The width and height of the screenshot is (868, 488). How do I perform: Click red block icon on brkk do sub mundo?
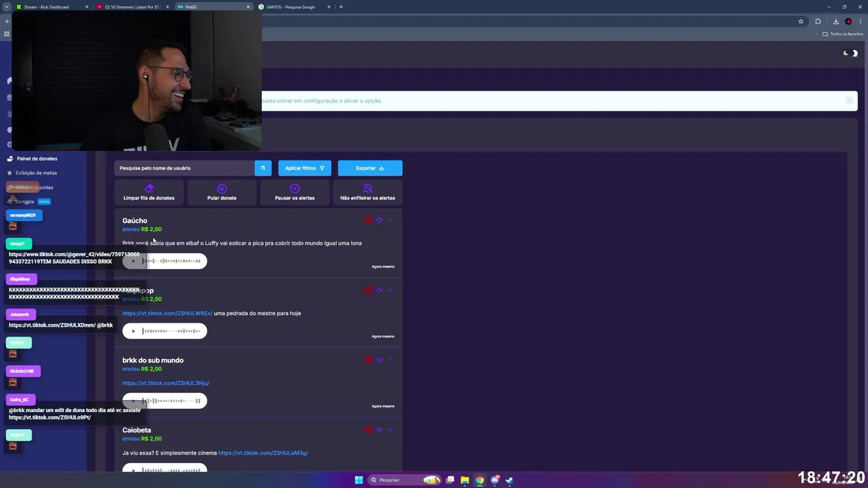point(369,360)
